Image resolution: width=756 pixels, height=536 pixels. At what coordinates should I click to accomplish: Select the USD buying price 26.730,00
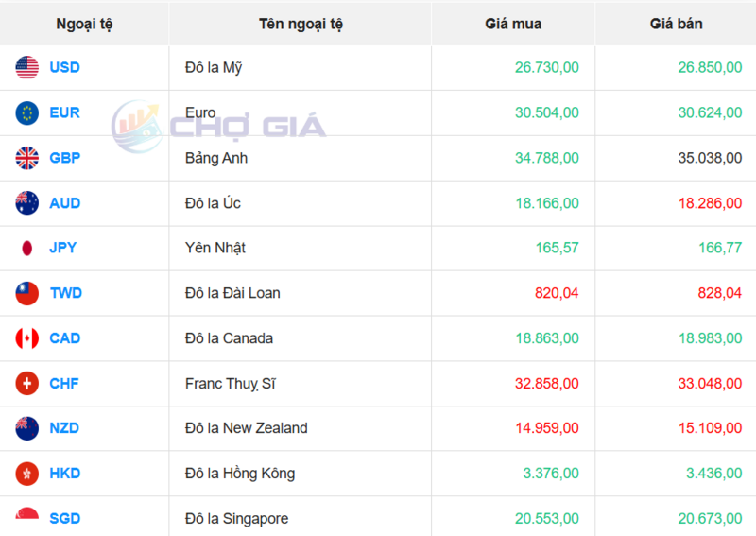click(546, 67)
